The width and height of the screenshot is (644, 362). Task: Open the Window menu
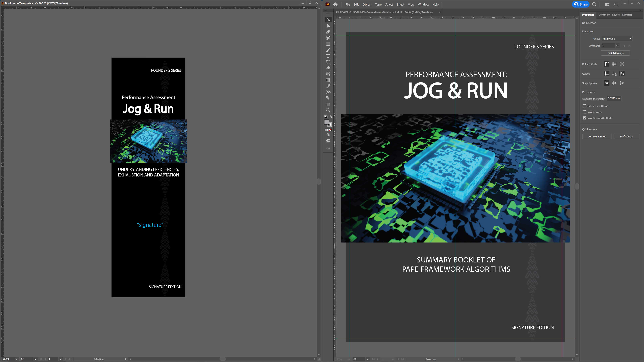point(423,5)
